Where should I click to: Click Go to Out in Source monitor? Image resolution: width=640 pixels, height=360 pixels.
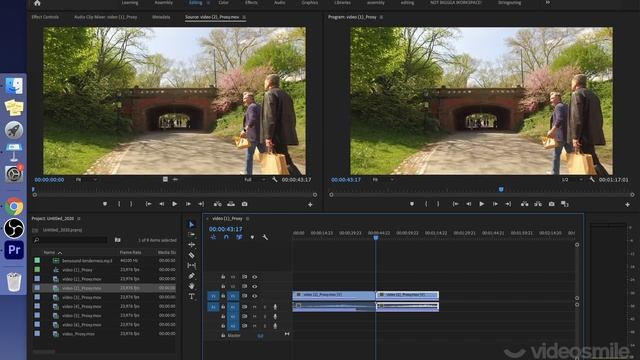coord(201,204)
